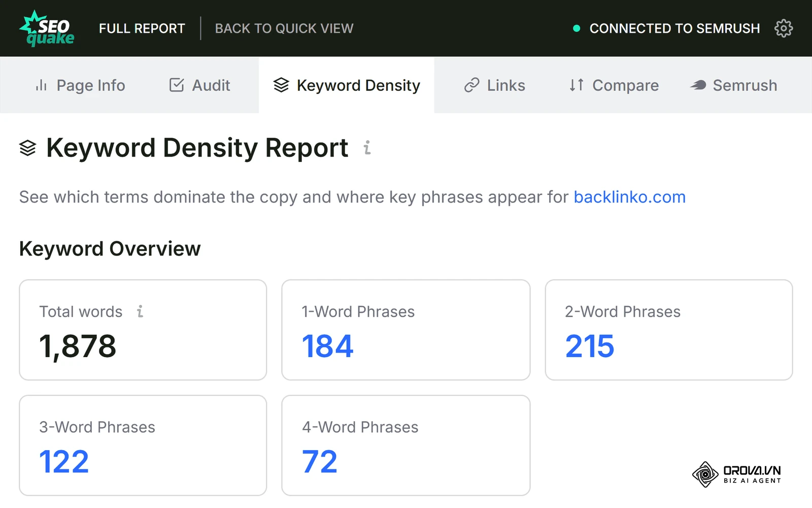812x508 pixels.
Task: Click the CONNECTED TO SEMRUSH status
Action: click(x=674, y=28)
